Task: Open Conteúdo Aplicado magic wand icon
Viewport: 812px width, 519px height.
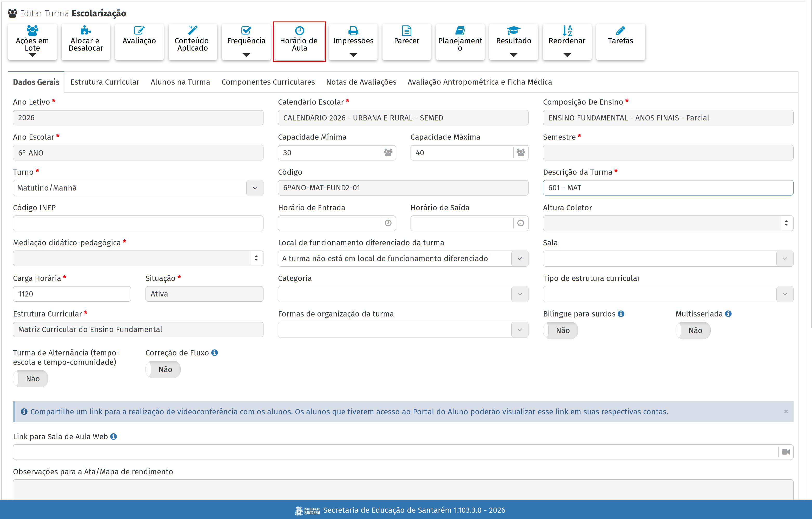Action: click(x=193, y=30)
